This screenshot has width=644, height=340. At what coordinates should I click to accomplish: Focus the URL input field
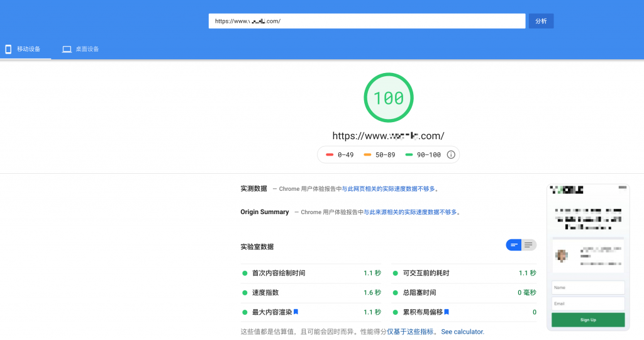click(367, 21)
